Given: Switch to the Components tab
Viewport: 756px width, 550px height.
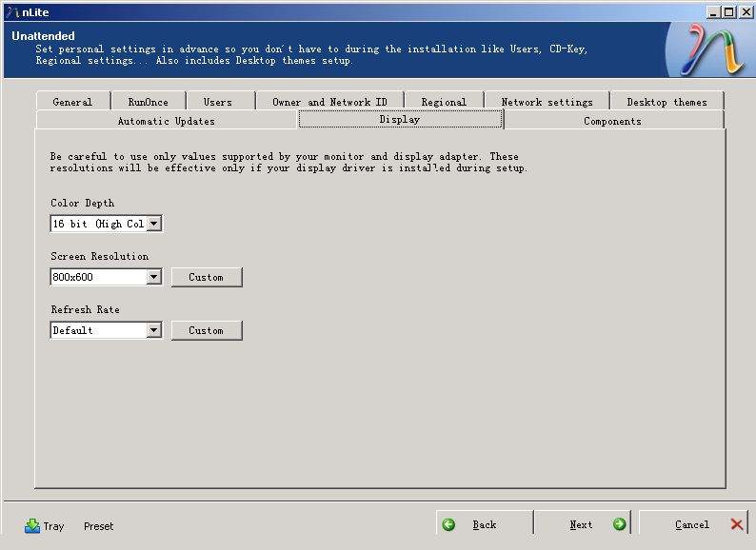Looking at the screenshot, I should click(x=612, y=121).
